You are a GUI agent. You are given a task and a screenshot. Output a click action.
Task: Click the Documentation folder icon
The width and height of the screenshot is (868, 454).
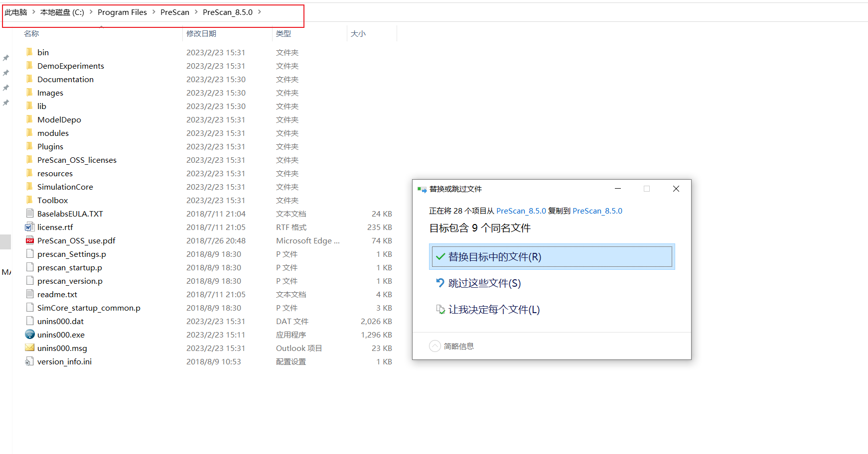pos(29,79)
